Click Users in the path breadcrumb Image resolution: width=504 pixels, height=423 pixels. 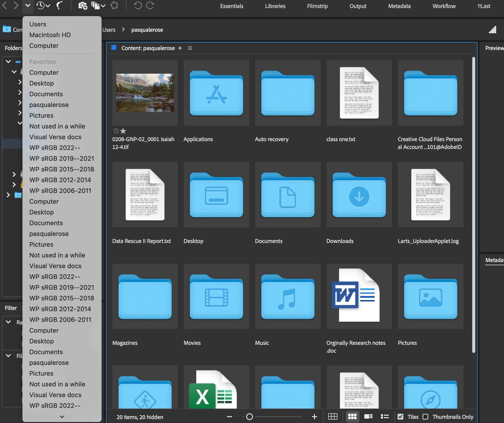tap(109, 30)
